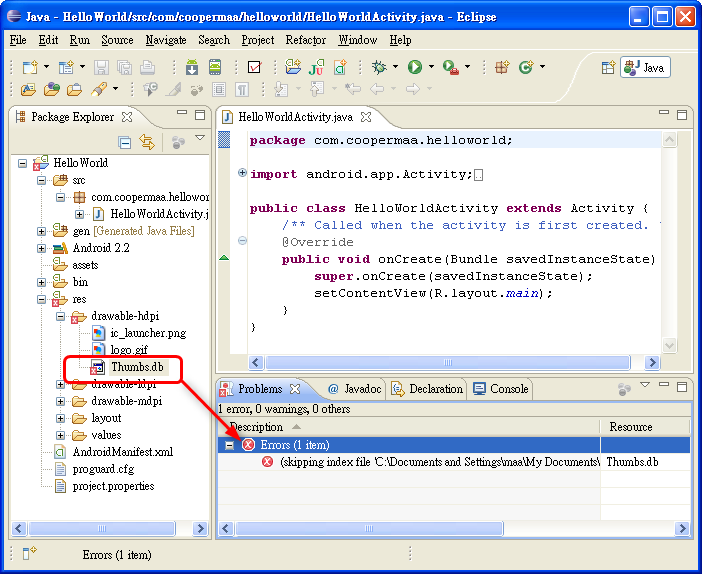Select AndroidManifest.xml file
The height and width of the screenshot is (574, 702).
tap(123, 452)
